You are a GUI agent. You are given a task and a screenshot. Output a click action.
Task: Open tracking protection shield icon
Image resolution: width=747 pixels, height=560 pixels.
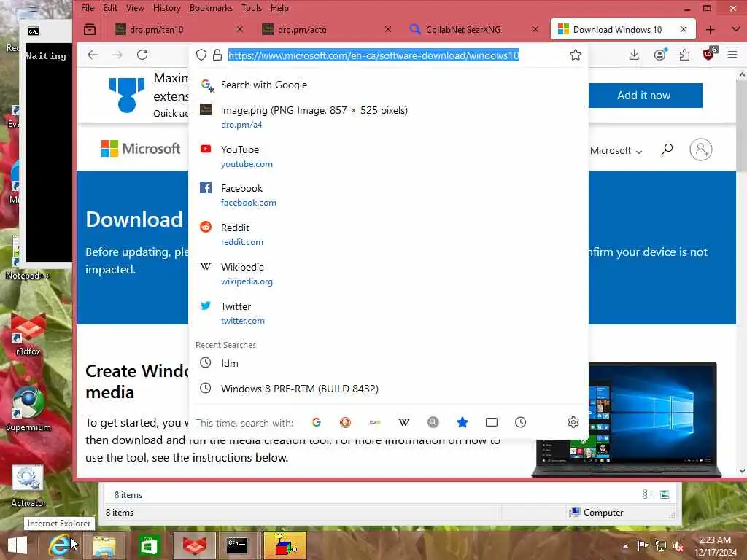[x=201, y=55]
